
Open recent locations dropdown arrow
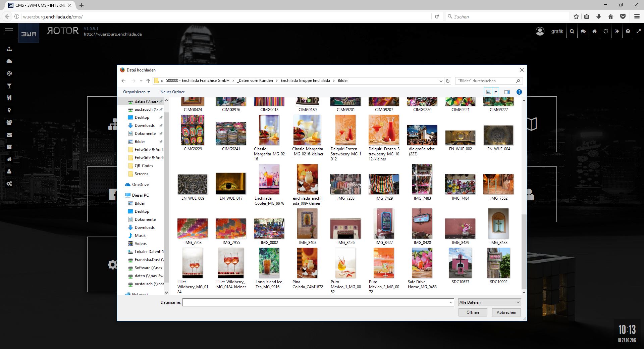141,81
